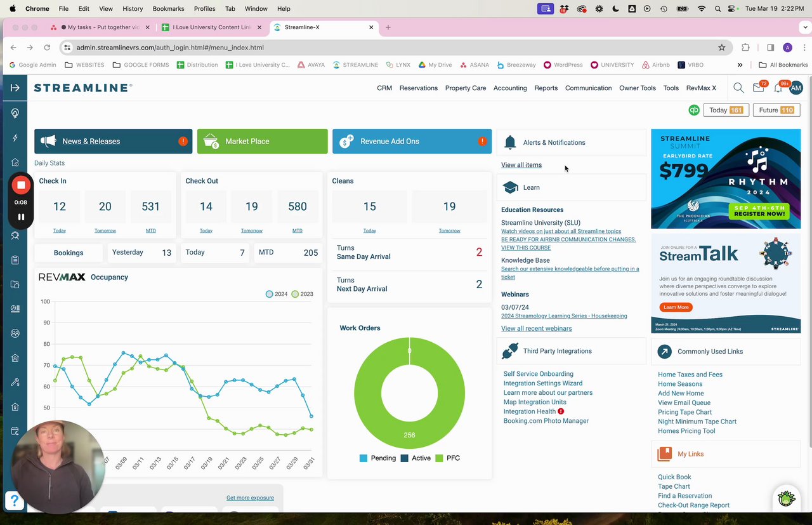
Task: Open the Reports menu
Action: 546,88
